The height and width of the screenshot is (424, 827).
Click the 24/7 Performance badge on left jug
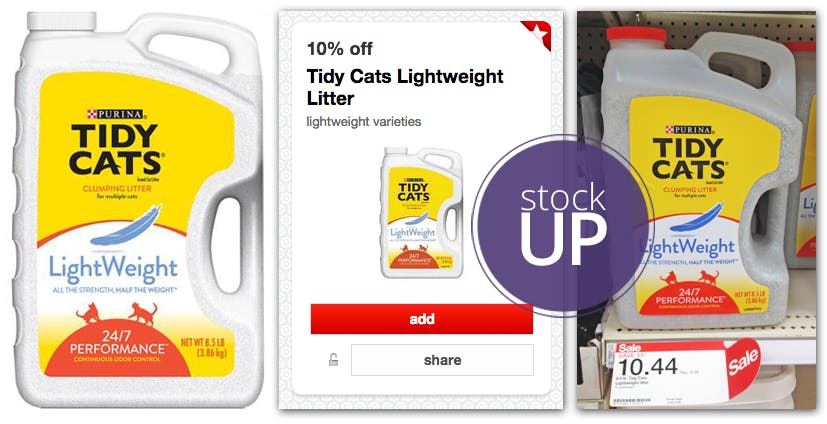click(118, 349)
